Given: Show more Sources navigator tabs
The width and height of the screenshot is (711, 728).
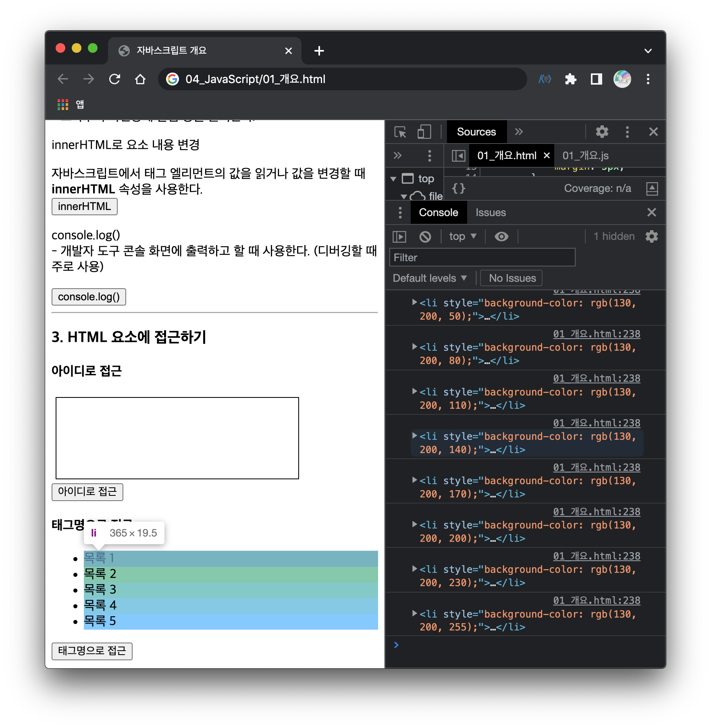Looking at the screenshot, I should coord(398,156).
